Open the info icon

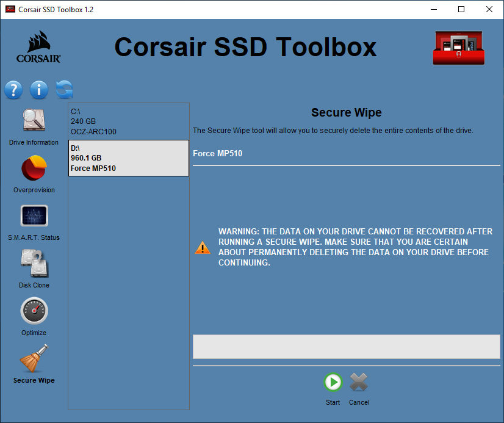(x=38, y=90)
